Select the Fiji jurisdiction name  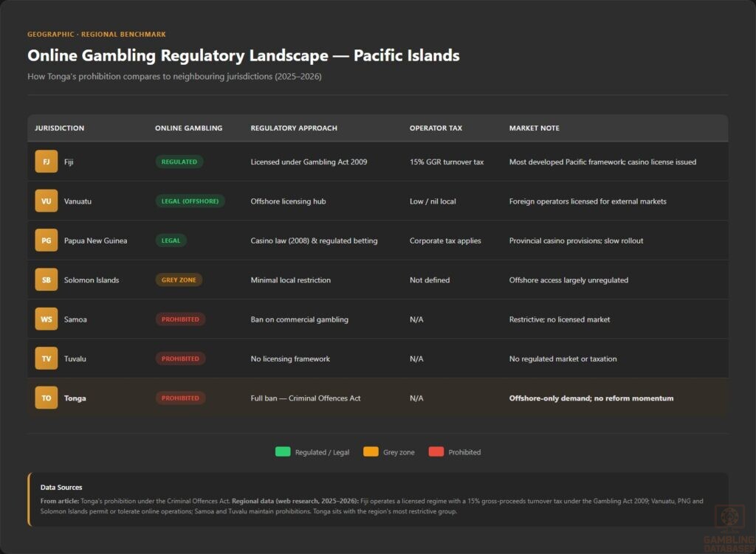[x=69, y=162]
